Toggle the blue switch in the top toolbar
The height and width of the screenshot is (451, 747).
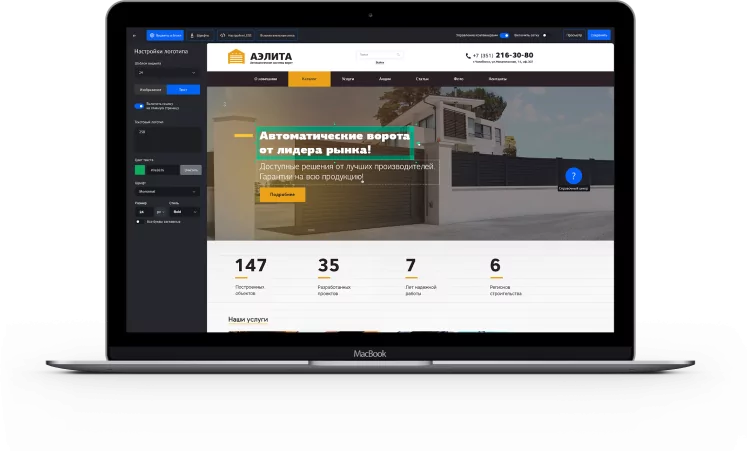[x=504, y=35]
